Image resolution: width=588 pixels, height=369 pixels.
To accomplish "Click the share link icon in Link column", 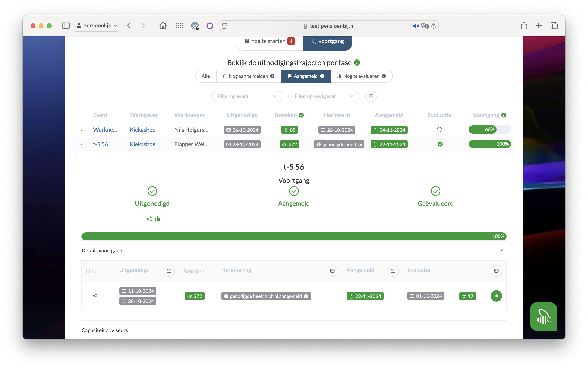I will pyautogui.click(x=95, y=296).
